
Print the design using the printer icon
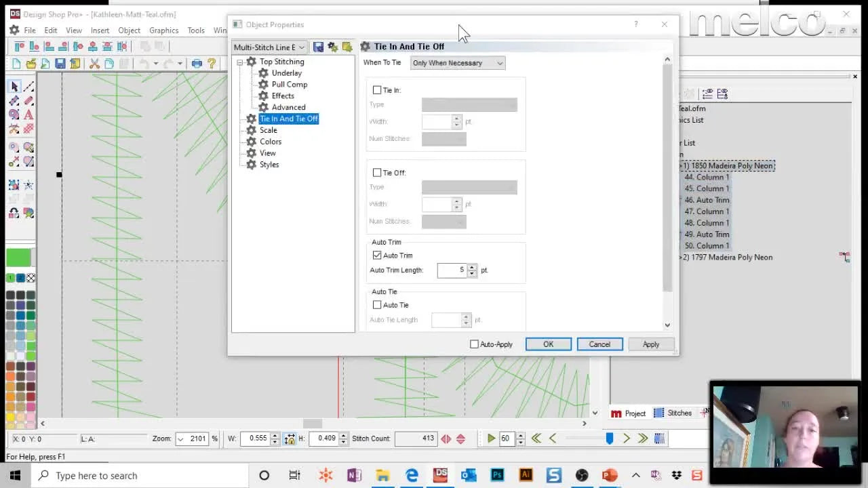click(x=197, y=64)
